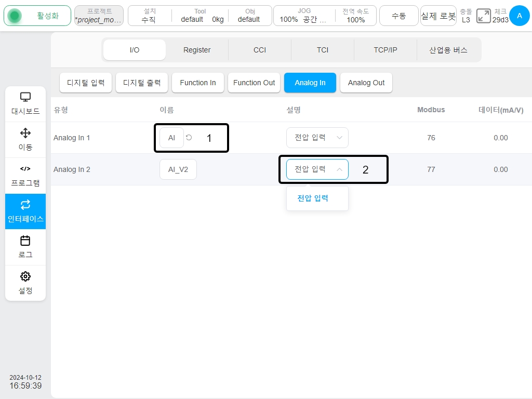Viewport: 532px width, 399px height.
Task: Edit the AI name field
Action: click(x=171, y=138)
